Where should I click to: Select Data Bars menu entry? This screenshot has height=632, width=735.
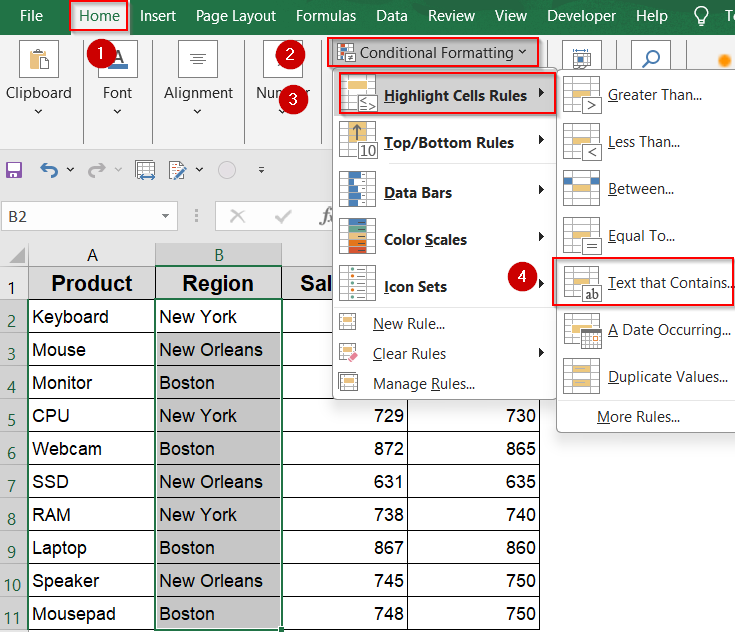point(444,189)
